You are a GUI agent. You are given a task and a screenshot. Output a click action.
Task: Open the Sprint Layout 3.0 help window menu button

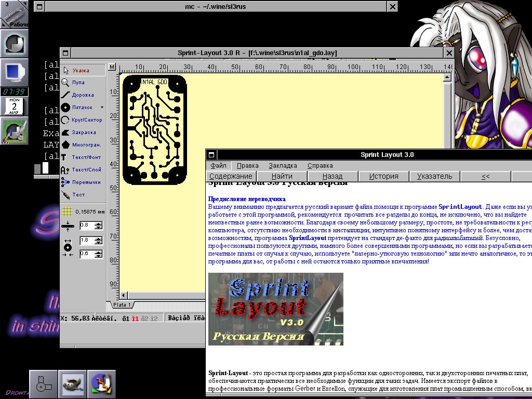click(211, 155)
